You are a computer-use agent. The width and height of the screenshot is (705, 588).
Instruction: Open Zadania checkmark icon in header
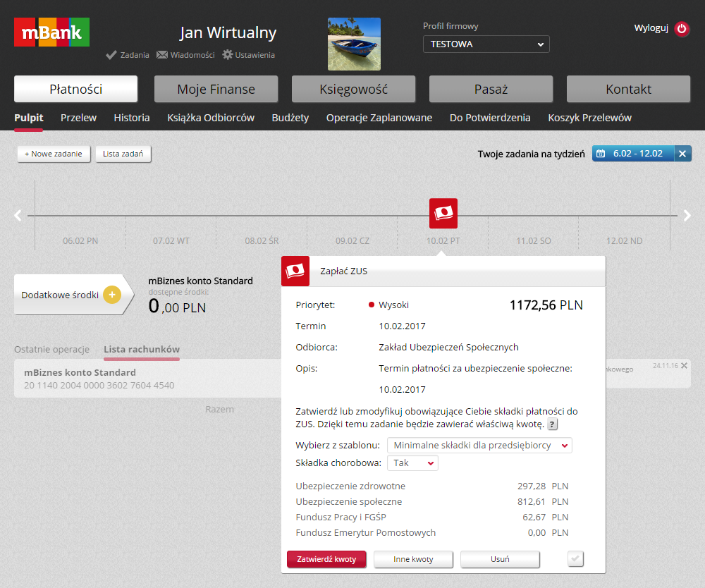[x=111, y=55]
